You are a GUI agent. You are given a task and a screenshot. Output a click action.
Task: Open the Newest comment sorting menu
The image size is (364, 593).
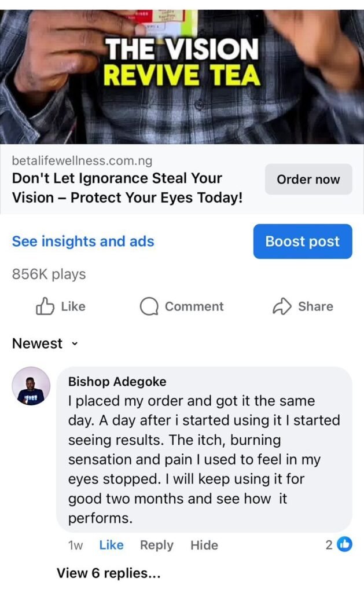[x=45, y=343]
